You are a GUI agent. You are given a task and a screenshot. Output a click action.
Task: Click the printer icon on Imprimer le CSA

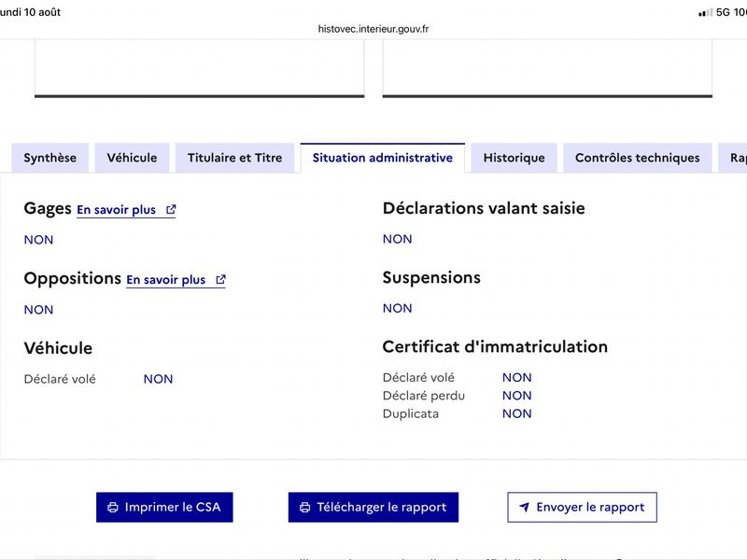click(x=113, y=508)
